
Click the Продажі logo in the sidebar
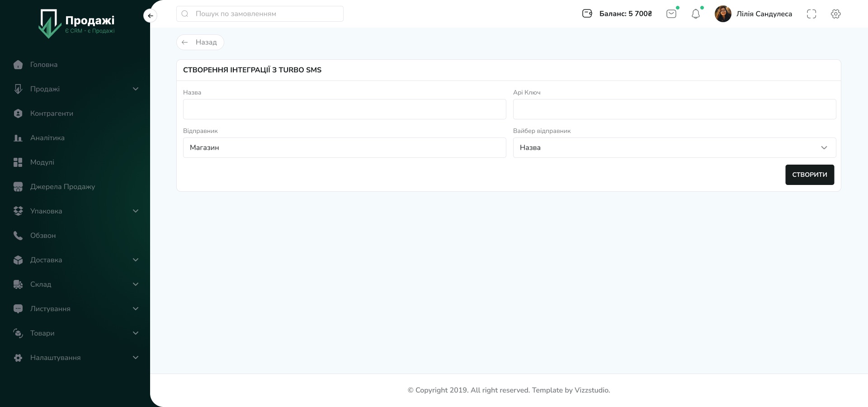pyautogui.click(x=76, y=24)
